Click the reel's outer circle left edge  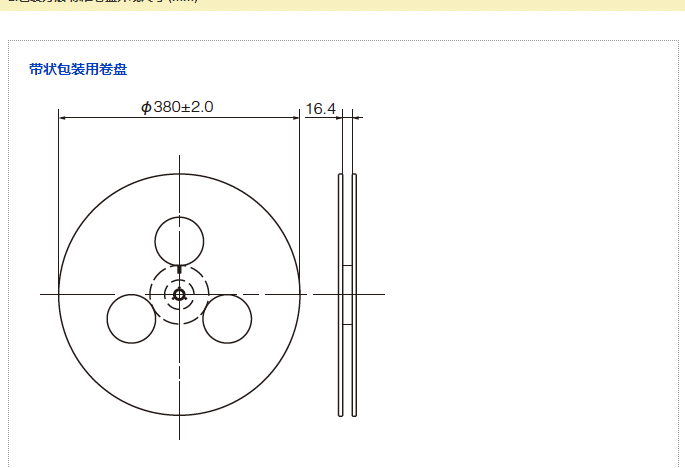(59, 294)
